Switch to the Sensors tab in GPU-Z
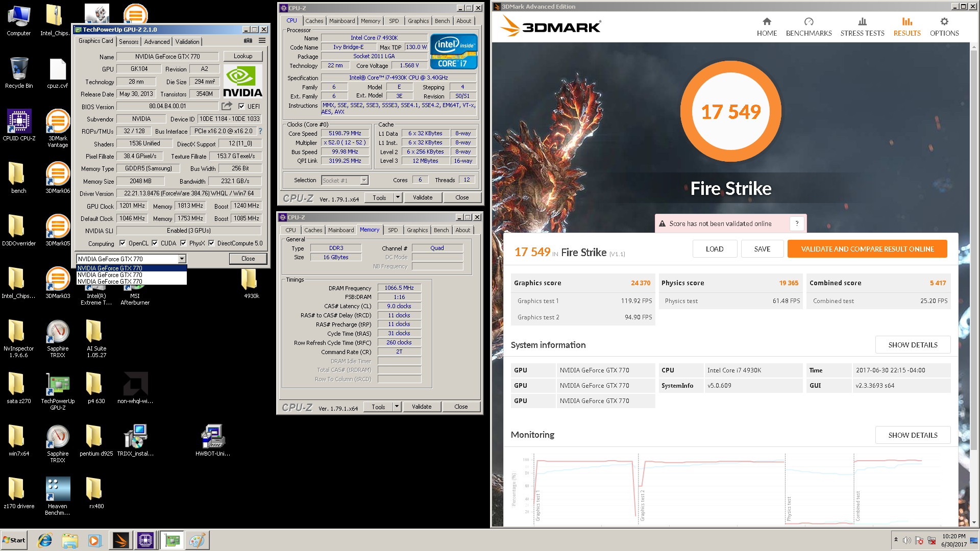Viewport: 980px width, 551px height. tap(129, 42)
